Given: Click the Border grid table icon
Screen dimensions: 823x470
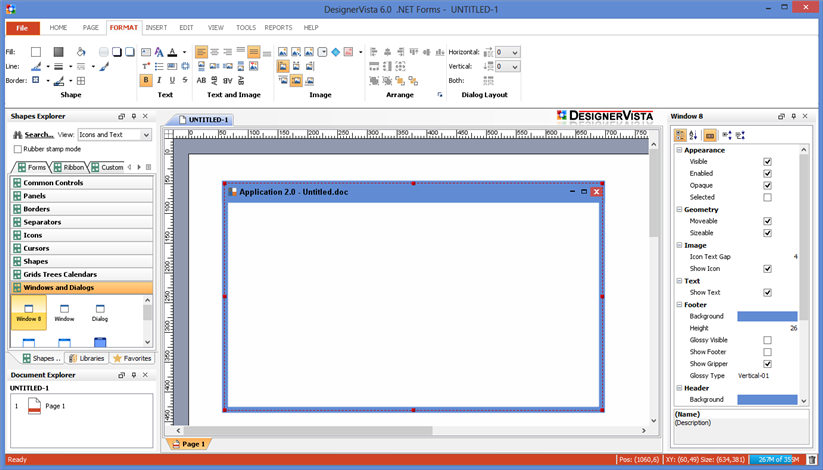Looking at the screenshot, I should (x=81, y=81).
